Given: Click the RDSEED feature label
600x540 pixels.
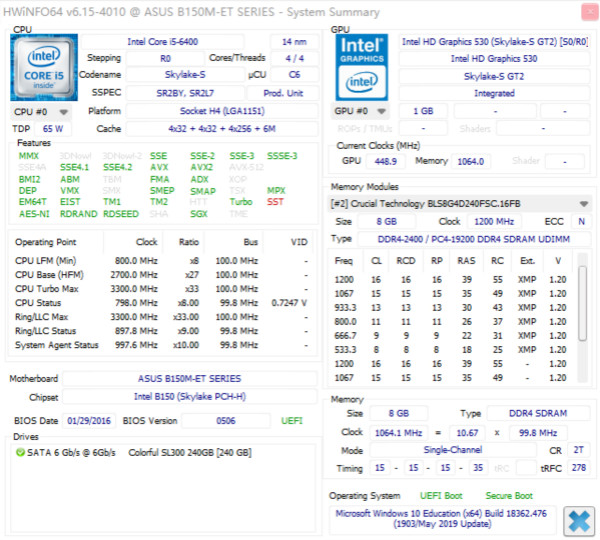Looking at the screenshot, I should coord(121,214).
